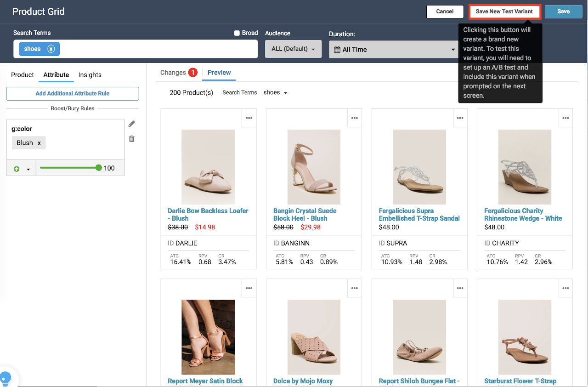The width and height of the screenshot is (588, 387).
Task: Open Fergalicious Supra Embellished T-Strap Sandal link
Action: (419, 215)
